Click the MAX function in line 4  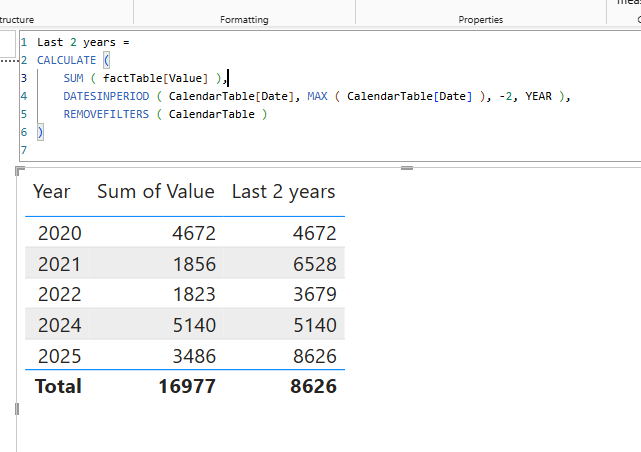click(x=317, y=96)
